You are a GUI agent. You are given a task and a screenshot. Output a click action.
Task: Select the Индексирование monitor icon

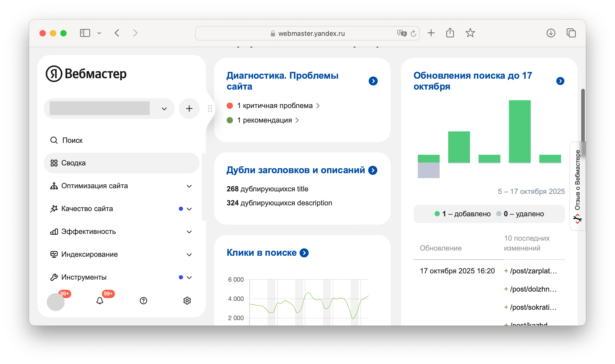click(54, 254)
